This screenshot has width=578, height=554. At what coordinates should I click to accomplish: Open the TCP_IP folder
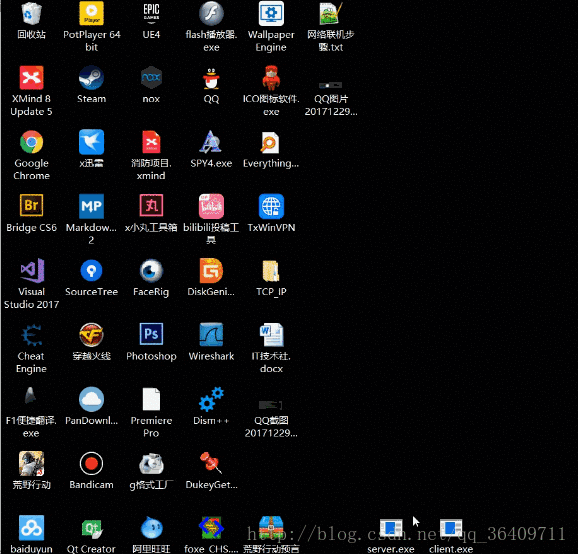click(x=271, y=271)
